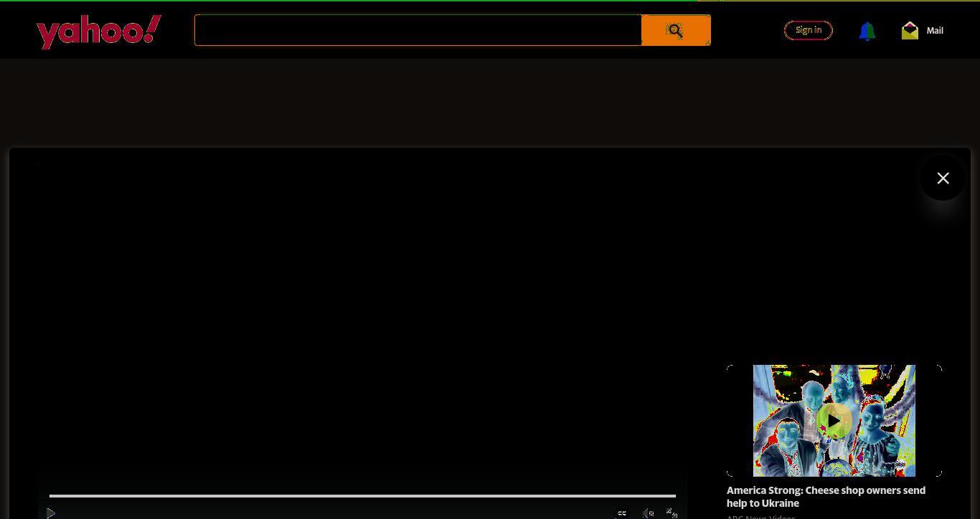Open notifications bell icon

867,31
